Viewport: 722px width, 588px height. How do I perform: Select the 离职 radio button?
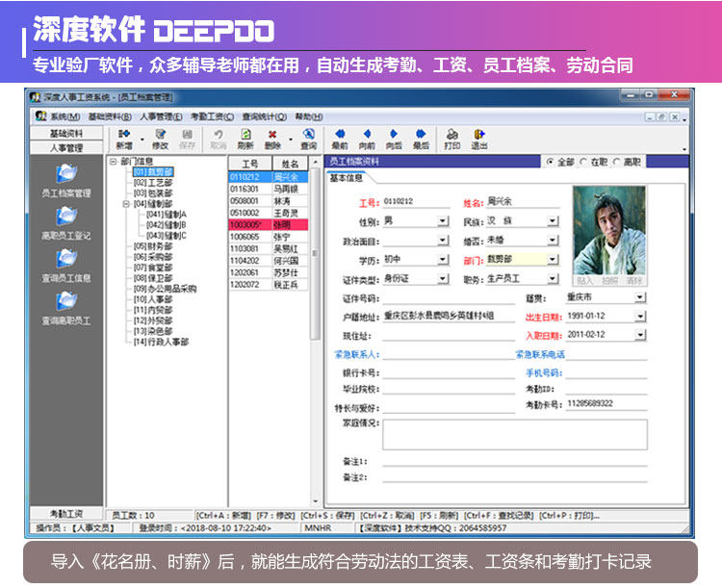point(616,162)
